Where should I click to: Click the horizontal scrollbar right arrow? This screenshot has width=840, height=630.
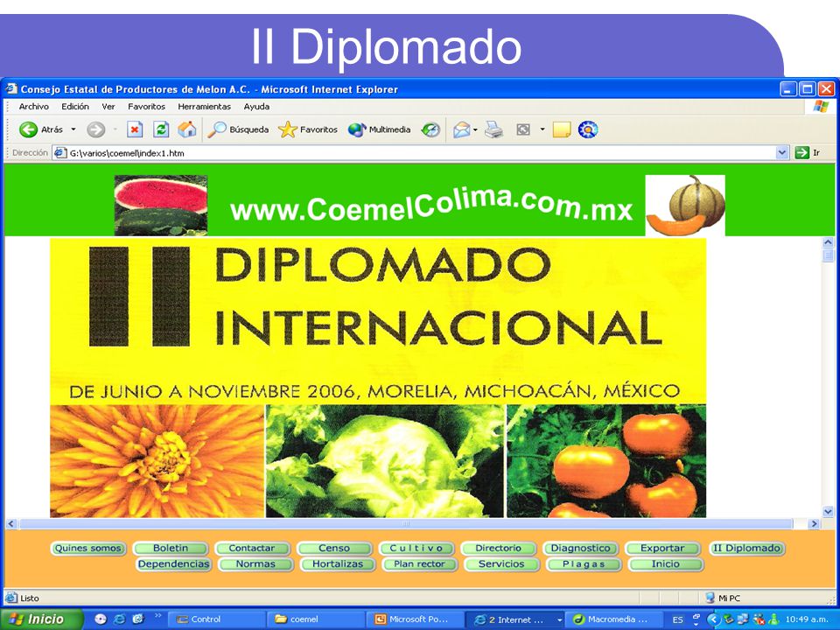coord(815,524)
